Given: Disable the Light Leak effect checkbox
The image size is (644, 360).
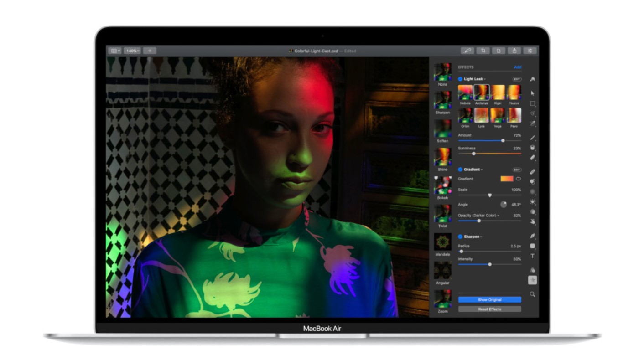Looking at the screenshot, I should pyautogui.click(x=460, y=79).
